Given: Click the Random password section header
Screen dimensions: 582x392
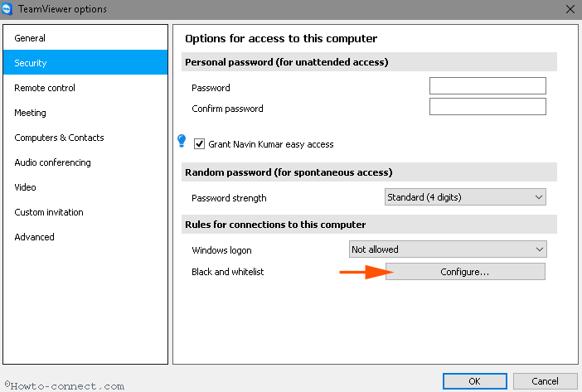Looking at the screenshot, I should (369, 172).
